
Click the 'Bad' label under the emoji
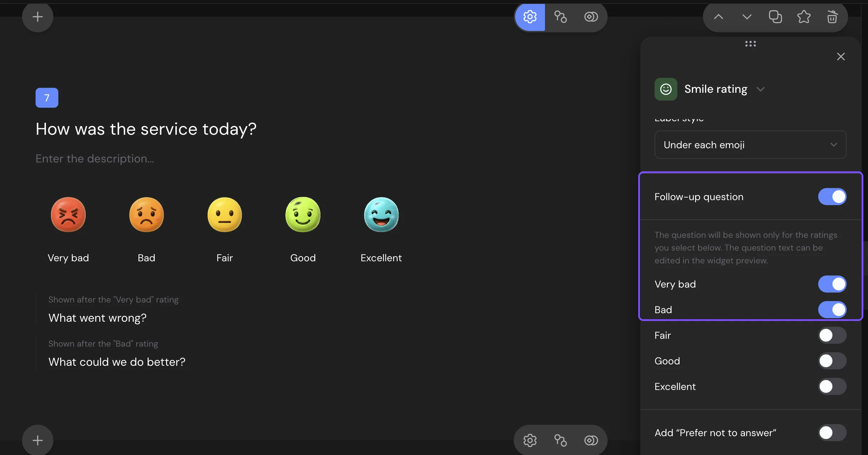[147, 258]
